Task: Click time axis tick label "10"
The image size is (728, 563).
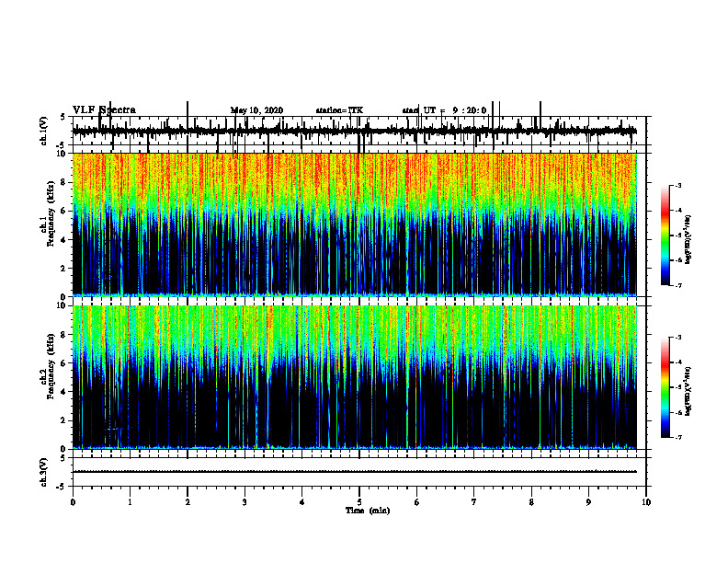Action: [646, 502]
